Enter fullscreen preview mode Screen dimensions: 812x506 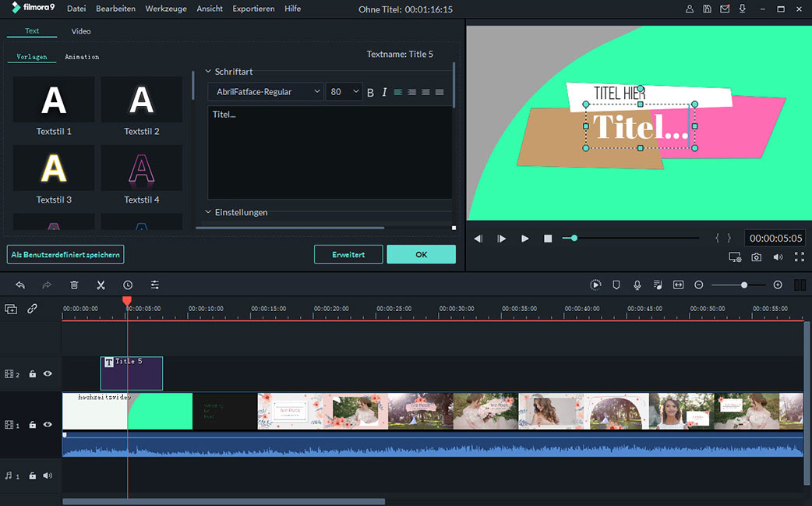click(800, 257)
